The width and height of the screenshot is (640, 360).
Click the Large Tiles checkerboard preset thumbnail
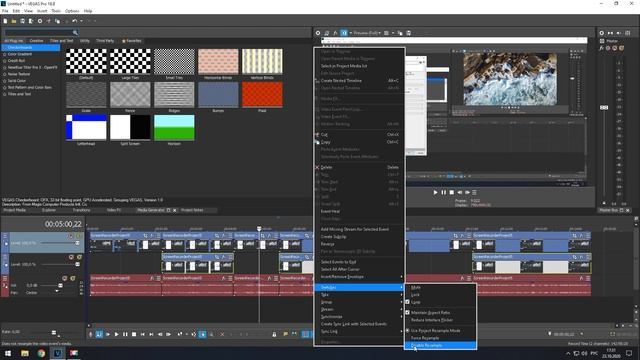[x=130, y=61]
